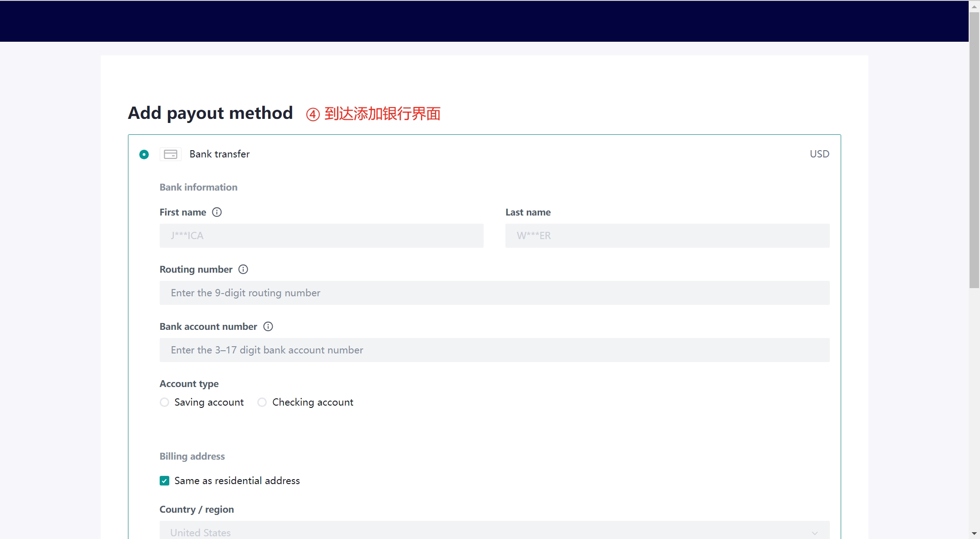
Task: Click the Bank account number label text
Action: tap(208, 326)
